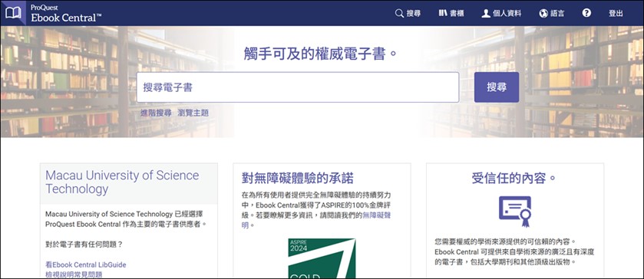
Task: Open the 語言 language menu
Action: point(552,13)
